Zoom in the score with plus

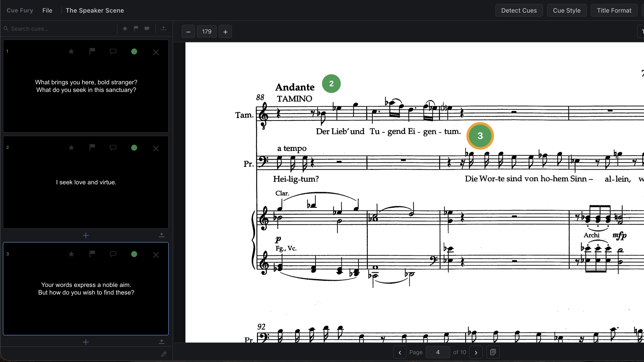225,32
